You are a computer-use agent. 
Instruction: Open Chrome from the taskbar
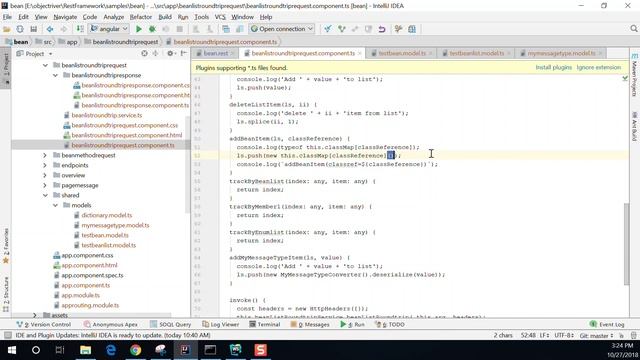(x=136, y=350)
